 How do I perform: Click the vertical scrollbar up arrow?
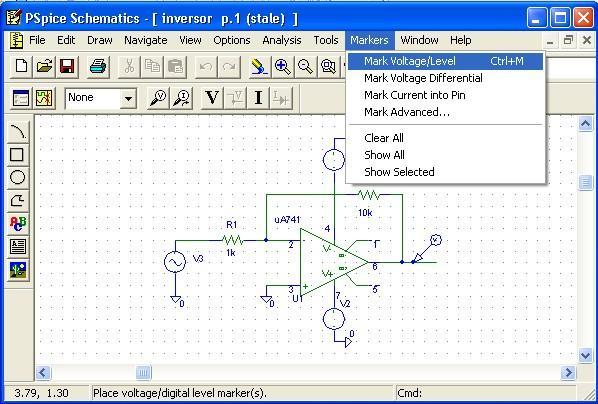[585, 124]
